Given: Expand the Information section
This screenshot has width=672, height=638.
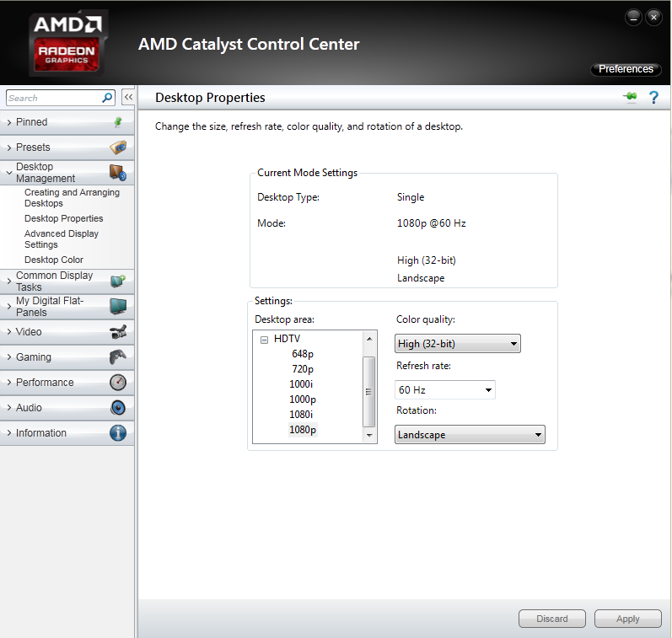Looking at the screenshot, I should point(9,432).
